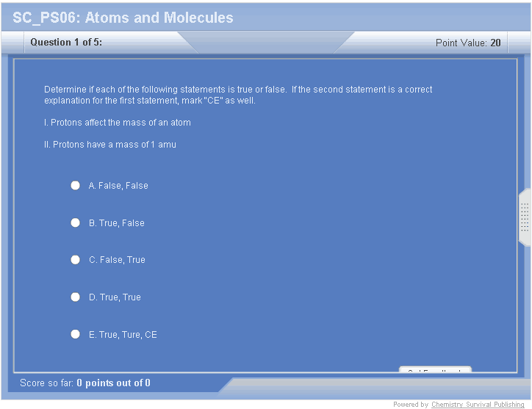Open the Chemistry Survival Publishing link
532x409 pixels.
pos(478,405)
